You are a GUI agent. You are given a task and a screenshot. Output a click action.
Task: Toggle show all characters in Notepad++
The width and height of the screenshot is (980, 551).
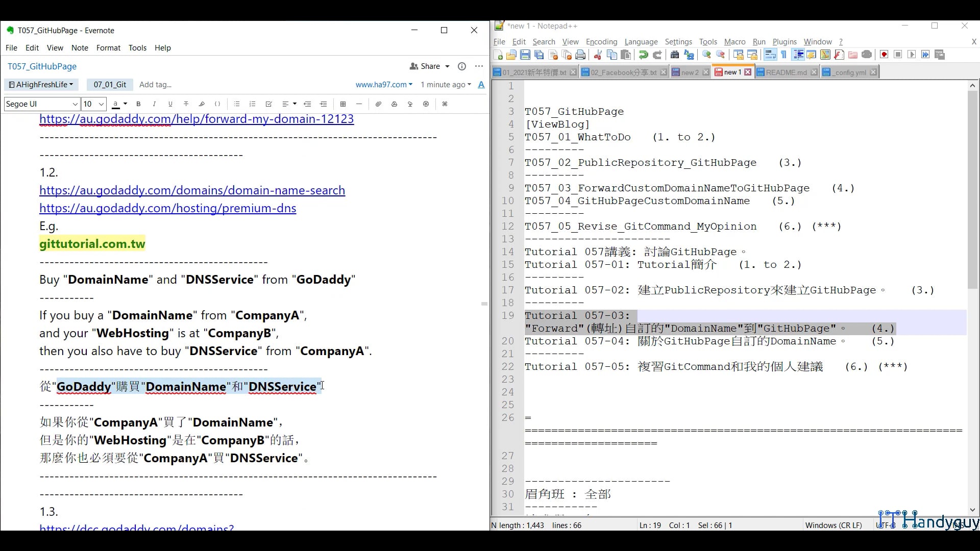pyautogui.click(x=784, y=55)
